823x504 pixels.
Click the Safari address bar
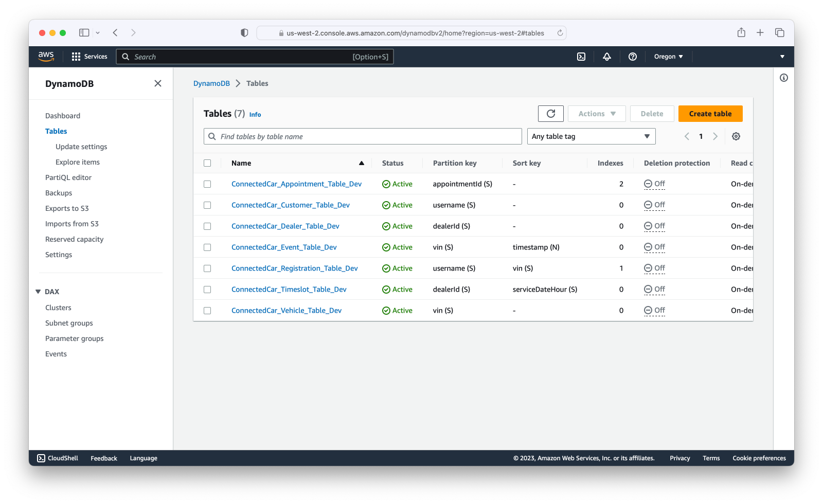411,33
